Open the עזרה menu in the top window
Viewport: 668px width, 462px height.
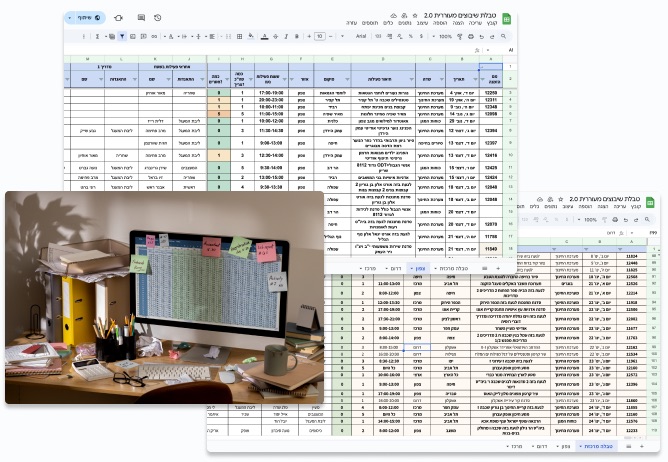point(351,23)
